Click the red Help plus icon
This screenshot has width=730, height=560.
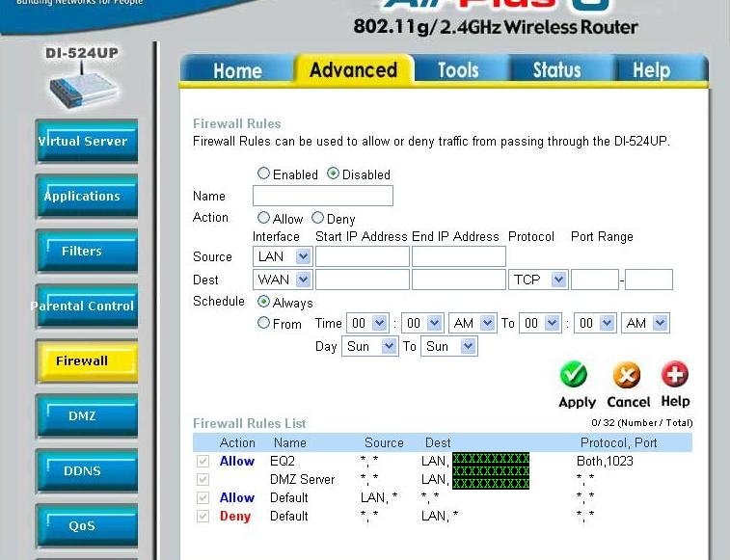(x=674, y=374)
